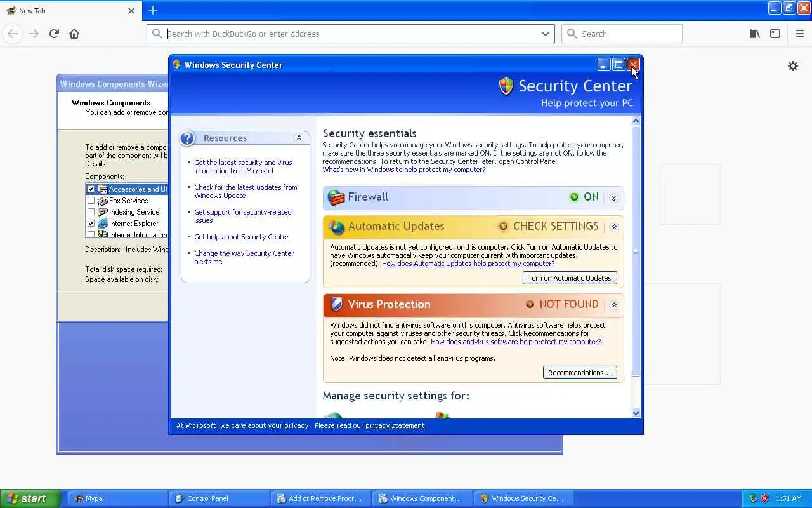Click the Windows Security Center title icon
Screen dimensions: 812x508
(x=177, y=64)
